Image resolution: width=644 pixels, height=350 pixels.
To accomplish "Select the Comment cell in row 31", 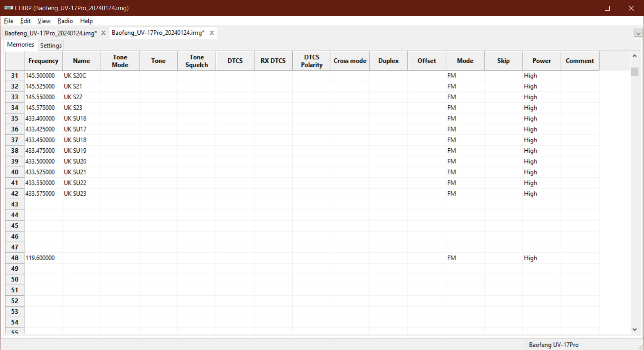I will (x=580, y=76).
